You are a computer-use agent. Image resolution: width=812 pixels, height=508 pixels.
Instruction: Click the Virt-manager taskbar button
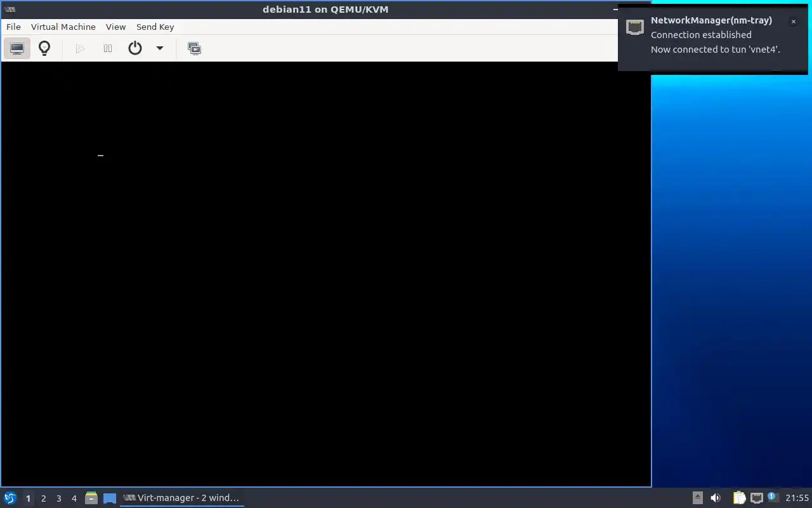point(182,498)
